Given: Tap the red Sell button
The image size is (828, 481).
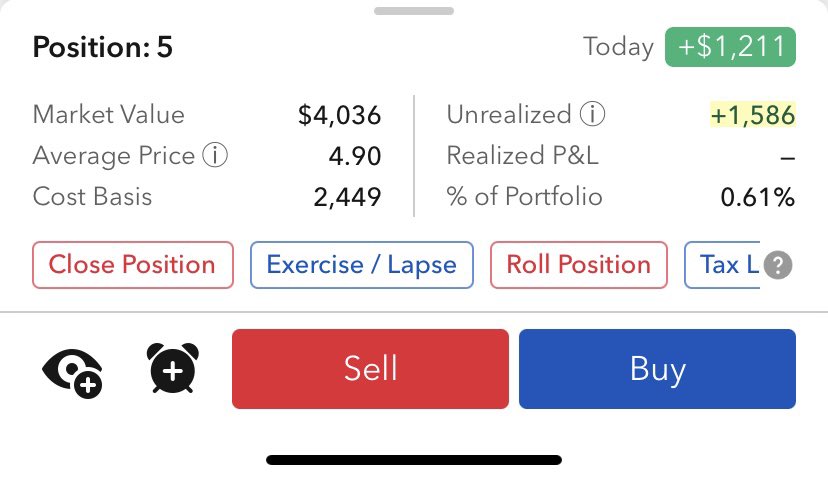Looking at the screenshot, I should coord(370,369).
